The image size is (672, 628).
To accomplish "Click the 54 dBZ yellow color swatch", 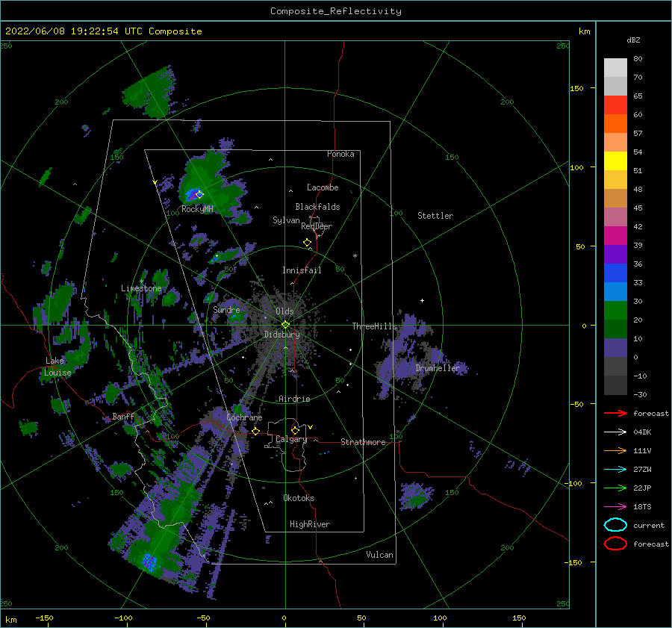I will 615,161.
